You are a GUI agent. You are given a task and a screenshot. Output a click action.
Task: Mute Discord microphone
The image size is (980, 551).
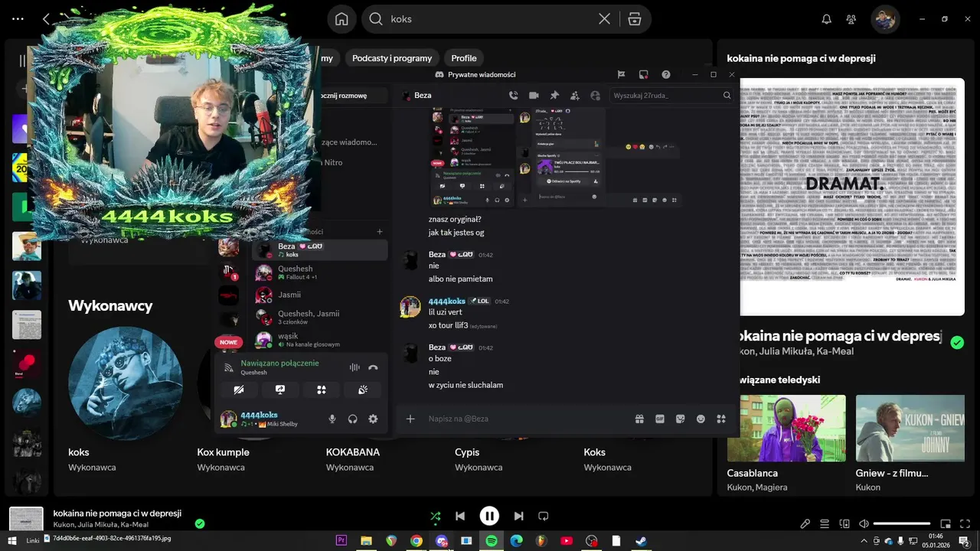tap(332, 419)
